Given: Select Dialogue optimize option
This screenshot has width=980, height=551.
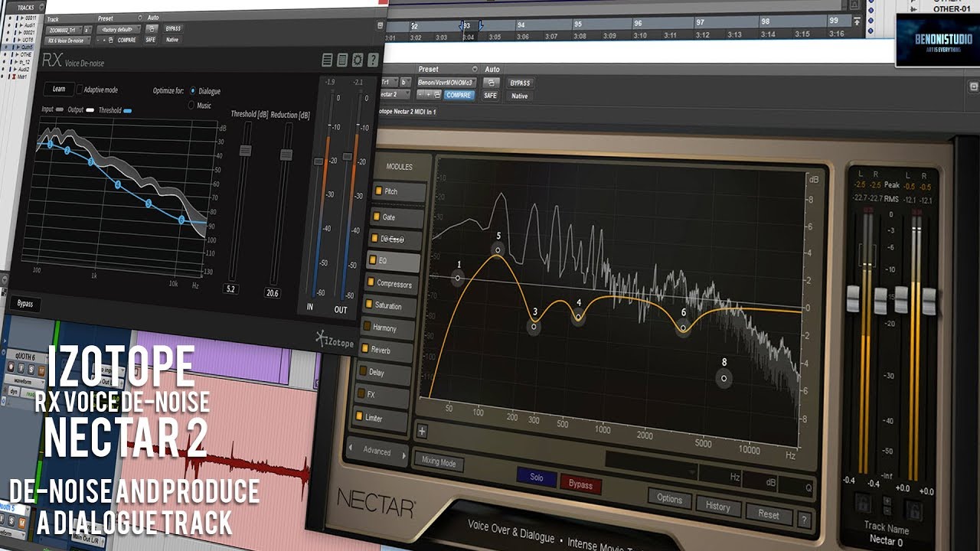Looking at the screenshot, I should pos(192,90).
